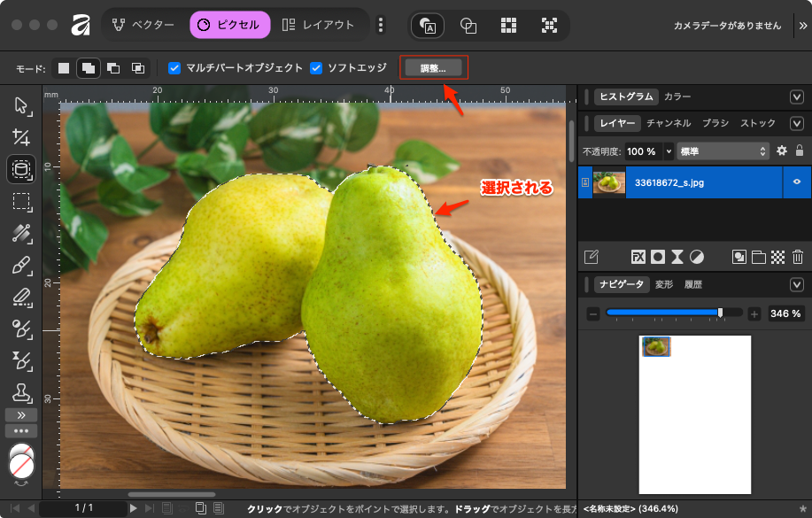Select the Paint Brush tool
Viewport: 812px width, 518px height.
click(21, 265)
